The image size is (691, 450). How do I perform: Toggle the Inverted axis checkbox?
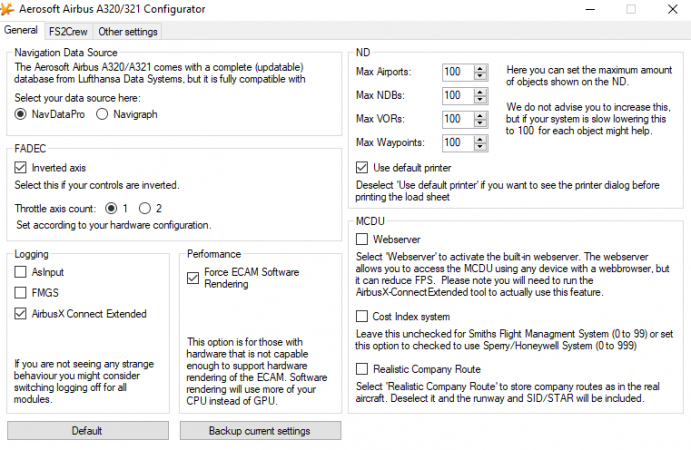(x=20, y=167)
